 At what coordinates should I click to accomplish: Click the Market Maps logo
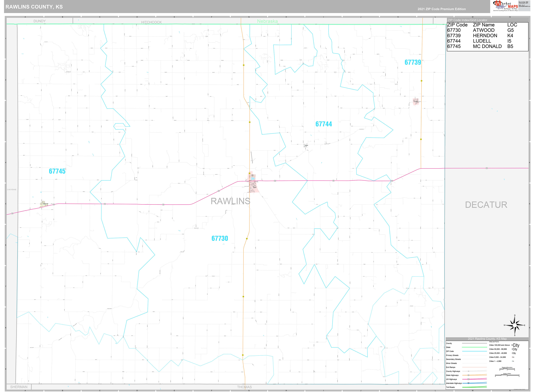tap(505, 6)
